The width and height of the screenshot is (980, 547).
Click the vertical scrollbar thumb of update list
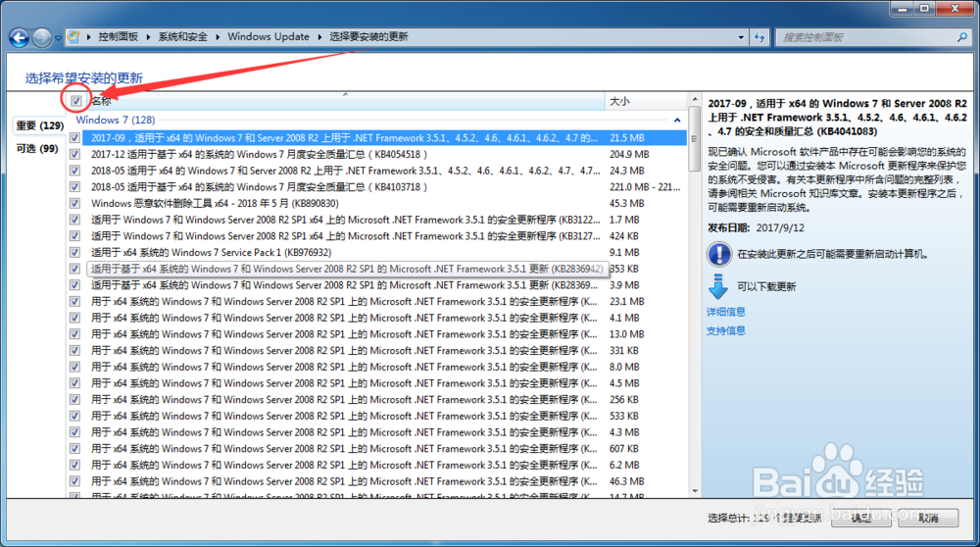[695, 139]
